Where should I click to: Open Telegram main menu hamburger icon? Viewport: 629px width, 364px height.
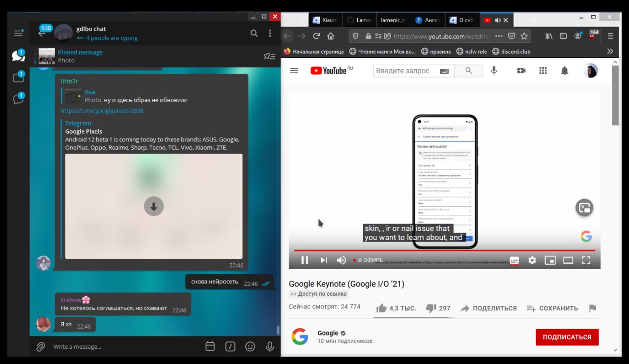[x=18, y=33]
